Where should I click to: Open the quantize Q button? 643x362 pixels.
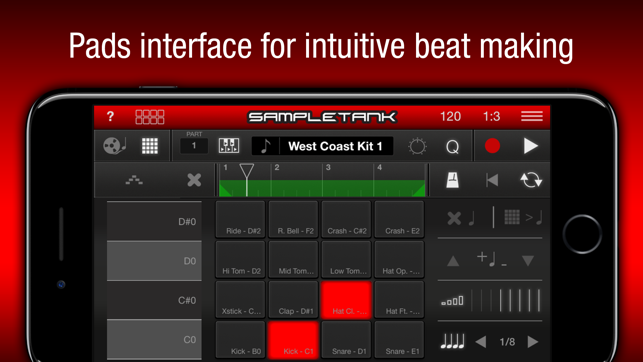[x=452, y=146]
